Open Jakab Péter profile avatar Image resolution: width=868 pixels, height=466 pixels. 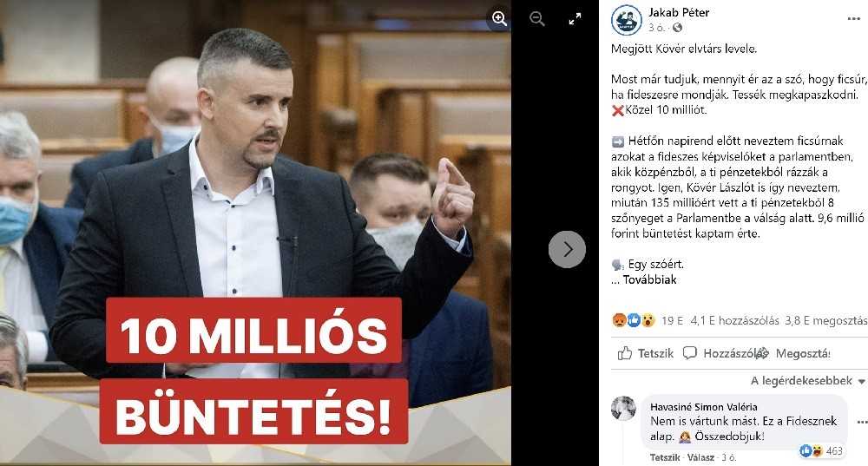(x=626, y=20)
